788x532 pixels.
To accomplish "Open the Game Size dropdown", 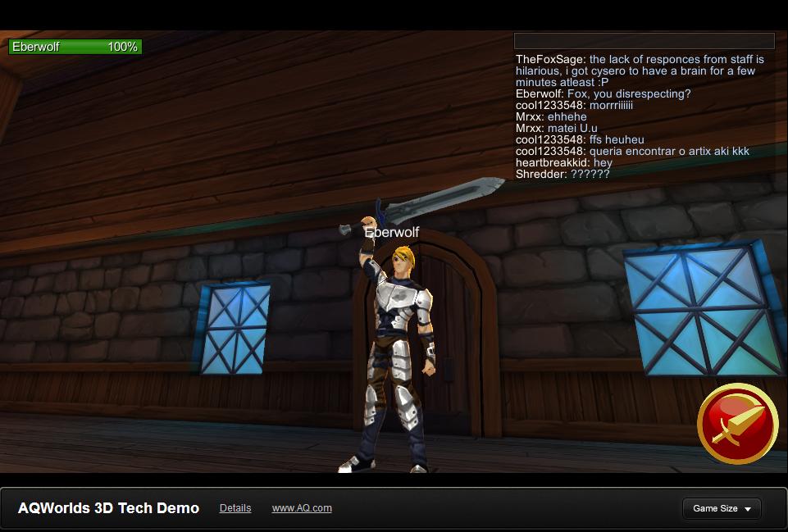I will [722, 508].
